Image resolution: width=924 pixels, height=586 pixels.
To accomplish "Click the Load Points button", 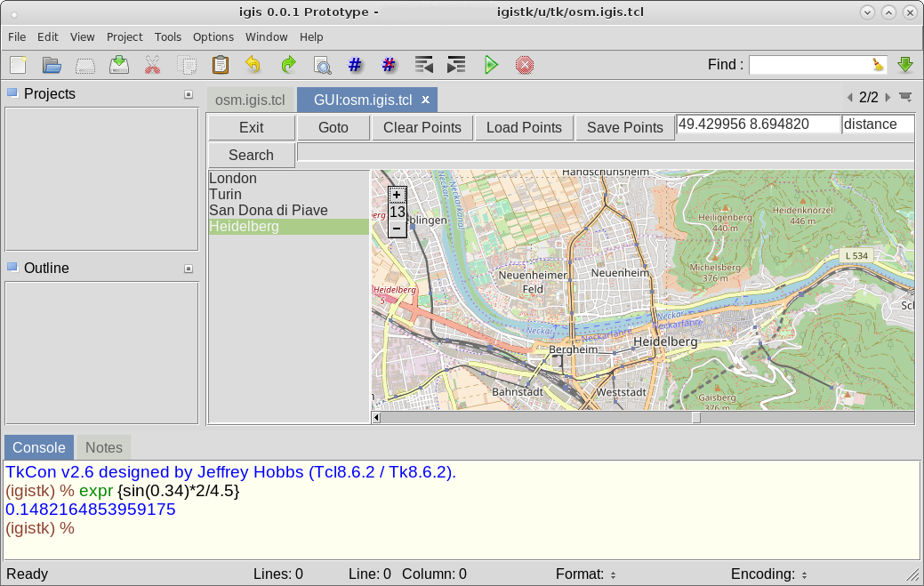I will [x=524, y=128].
